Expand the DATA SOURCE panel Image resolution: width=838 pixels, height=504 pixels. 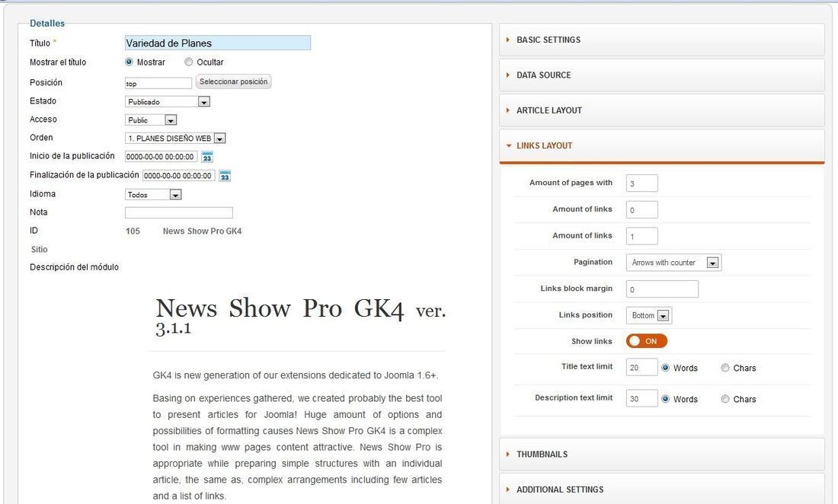pyautogui.click(x=661, y=75)
